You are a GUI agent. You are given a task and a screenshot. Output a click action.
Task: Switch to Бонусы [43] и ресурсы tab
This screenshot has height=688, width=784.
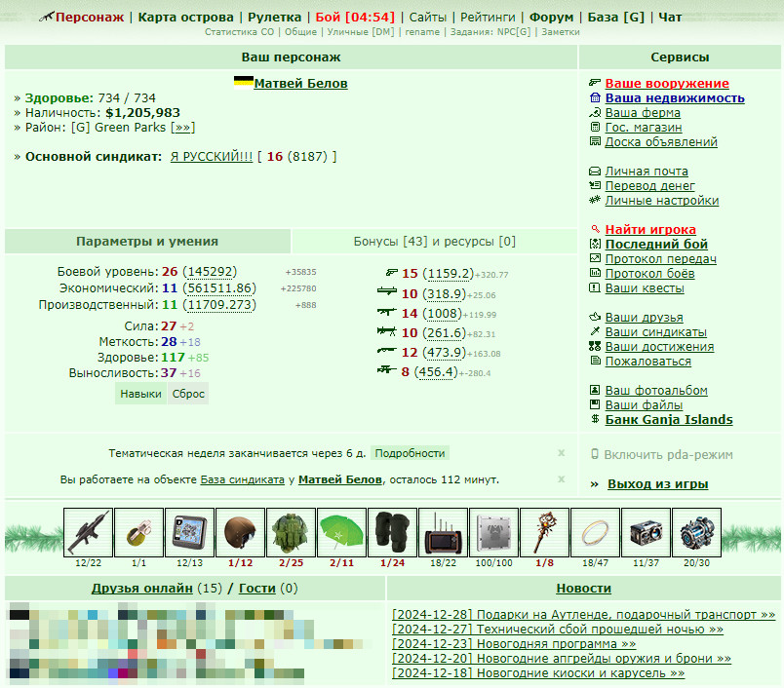click(435, 242)
